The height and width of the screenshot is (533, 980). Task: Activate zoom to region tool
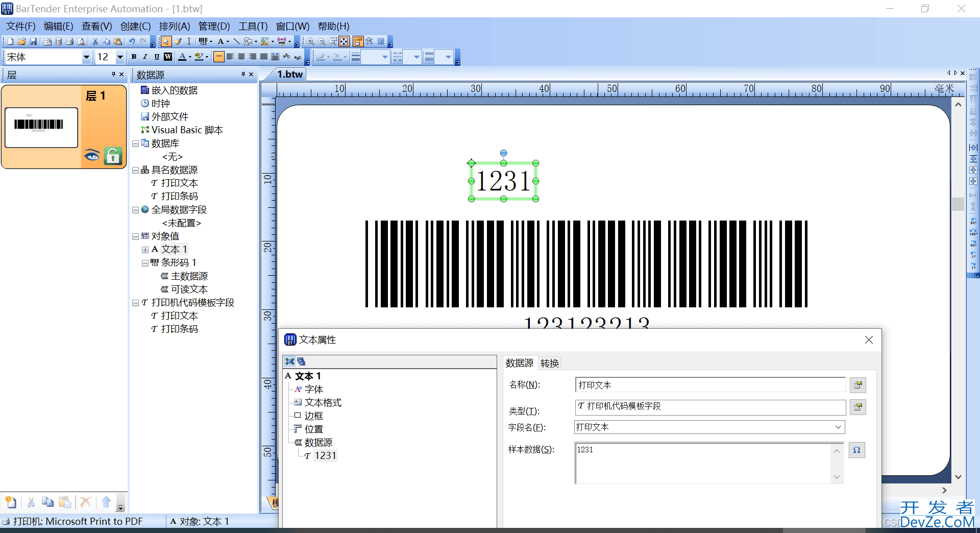pyautogui.click(x=333, y=41)
